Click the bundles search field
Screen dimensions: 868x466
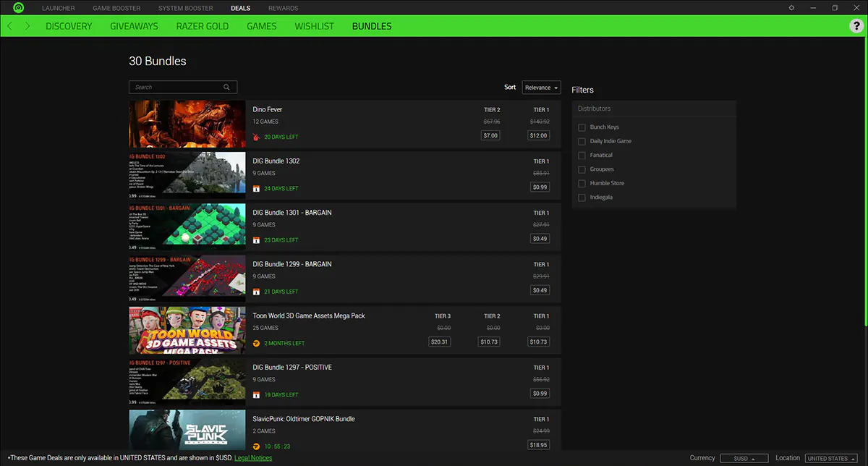coord(183,87)
